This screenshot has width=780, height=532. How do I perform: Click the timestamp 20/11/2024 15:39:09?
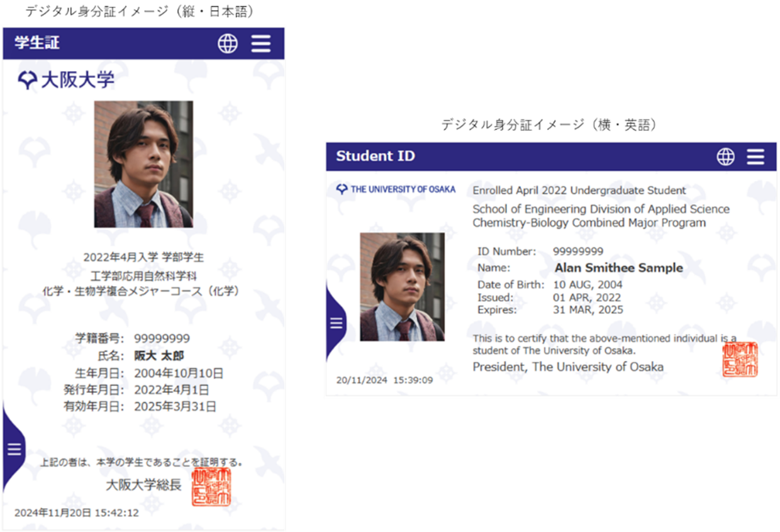pos(384,380)
